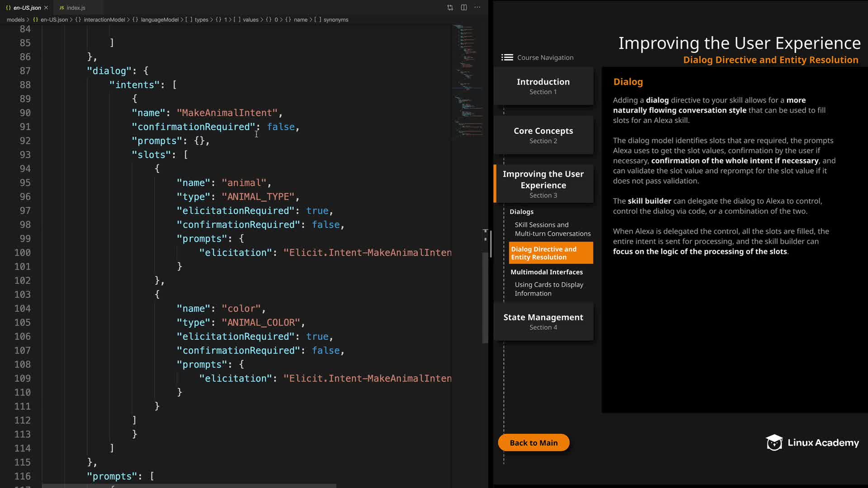The width and height of the screenshot is (868, 488).
Task: Open Skill Sessions and Multi-turn Conversations lesson
Action: pyautogui.click(x=552, y=229)
